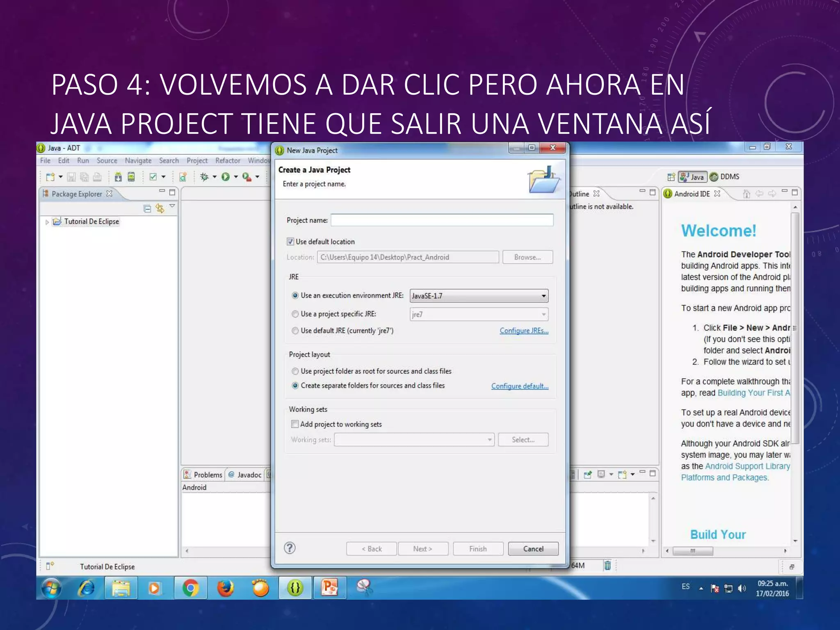The height and width of the screenshot is (630, 840).
Task: Click the help question mark in dialog
Action: [290, 548]
